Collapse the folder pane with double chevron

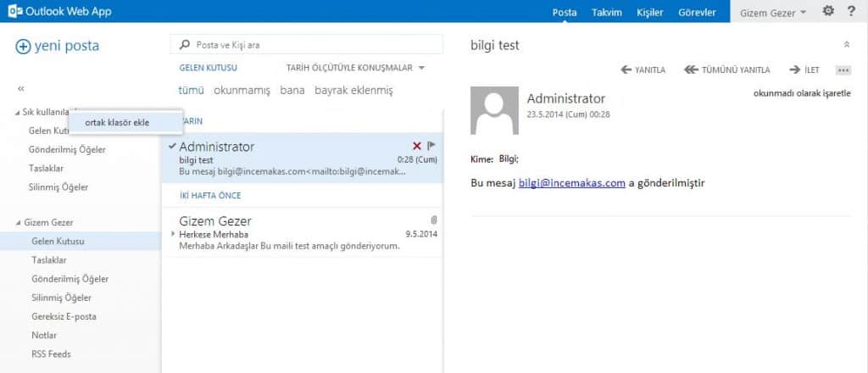pyautogui.click(x=21, y=88)
